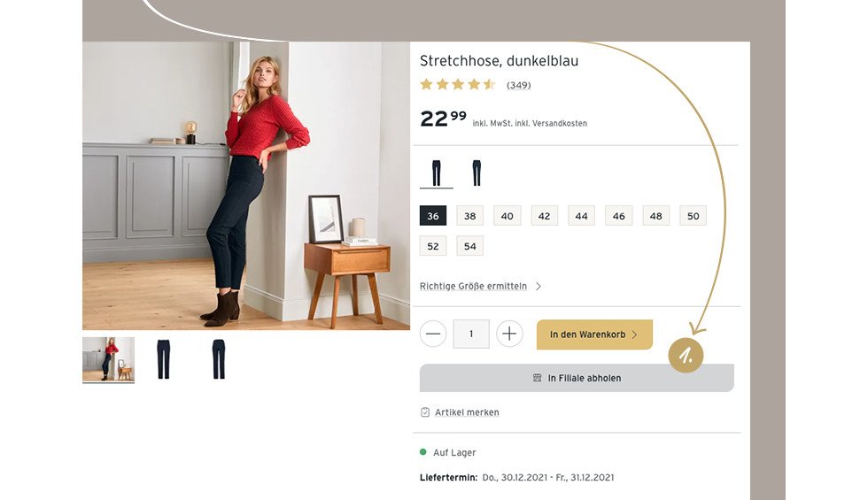Click In Filiale abholen button

(x=577, y=378)
